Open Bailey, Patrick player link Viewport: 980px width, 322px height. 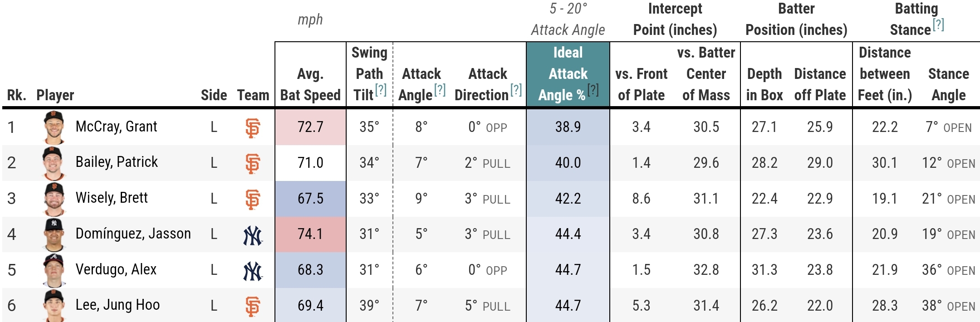117,162
